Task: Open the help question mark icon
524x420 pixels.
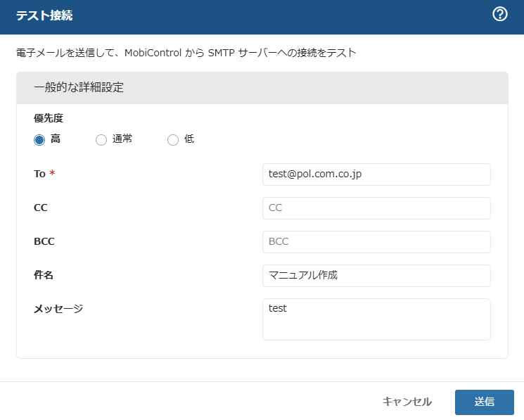Action: tap(500, 14)
